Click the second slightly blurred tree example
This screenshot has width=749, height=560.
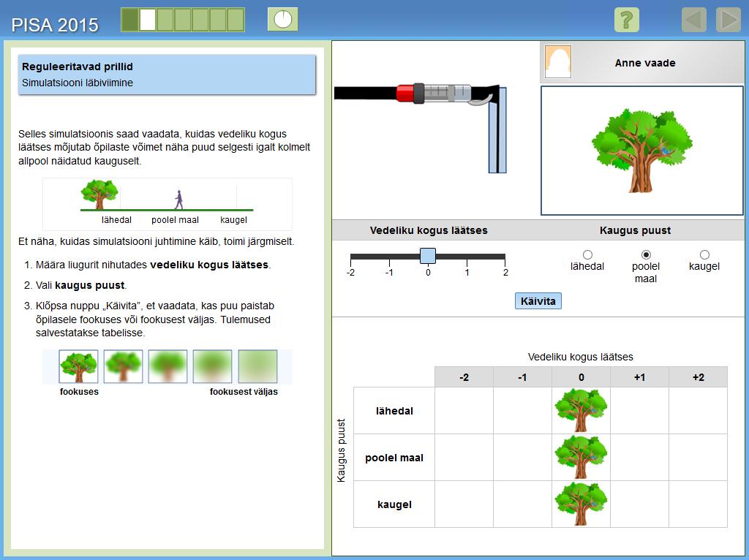point(123,367)
